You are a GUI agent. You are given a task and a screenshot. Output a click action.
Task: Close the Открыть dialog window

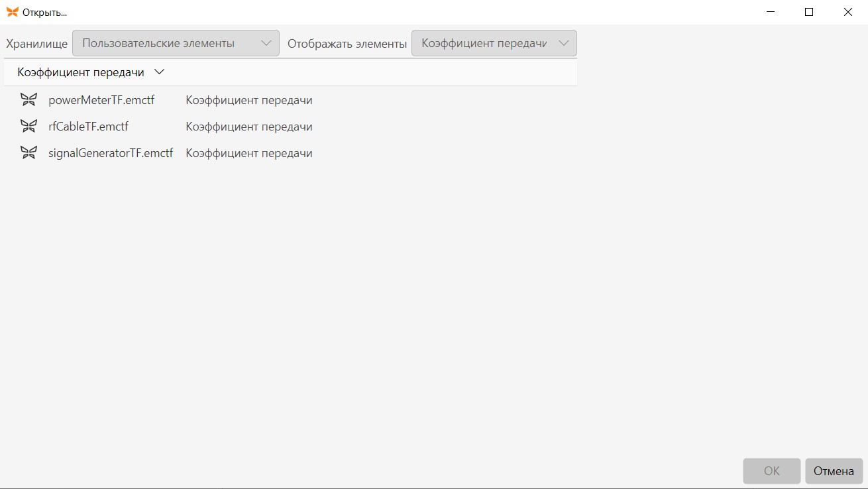[848, 12]
